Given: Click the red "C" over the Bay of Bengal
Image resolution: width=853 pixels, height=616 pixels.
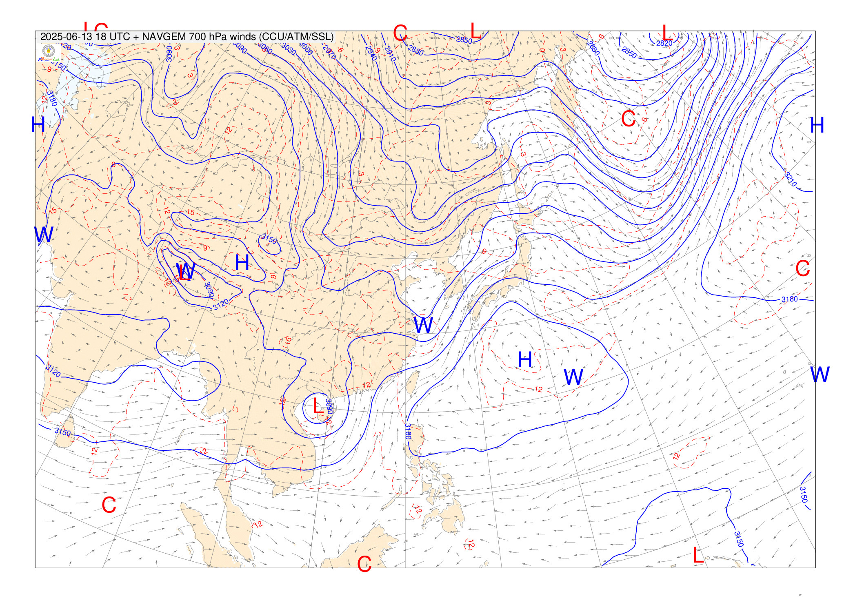Looking at the screenshot, I should [109, 505].
